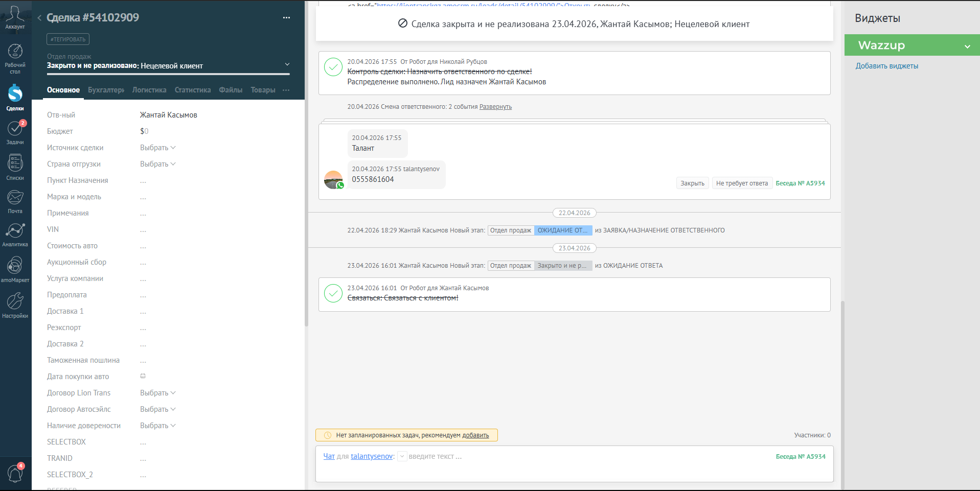Edit the Примечания field
Viewport: 980px width, 491px height.
pyautogui.click(x=143, y=213)
